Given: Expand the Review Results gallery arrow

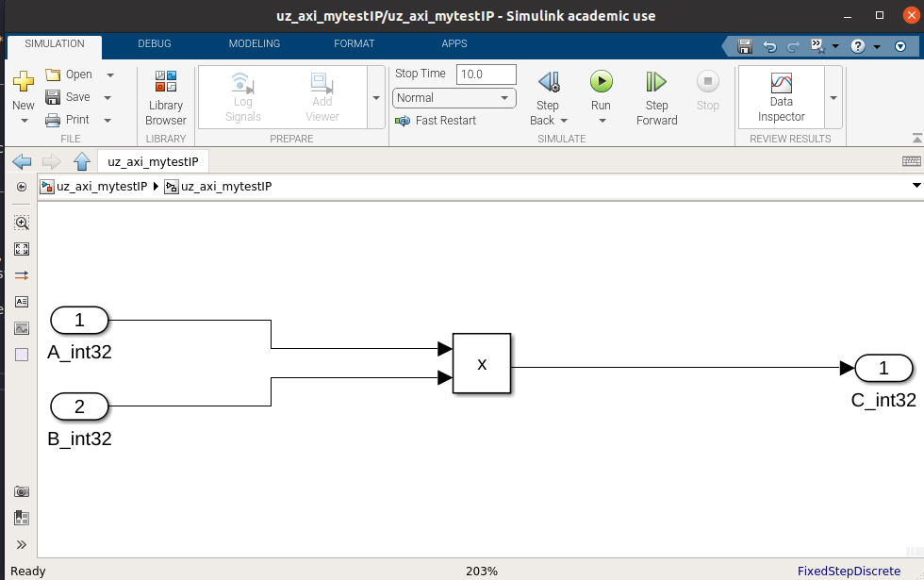Looking at the screenshot, I should [x=833, y=97].
